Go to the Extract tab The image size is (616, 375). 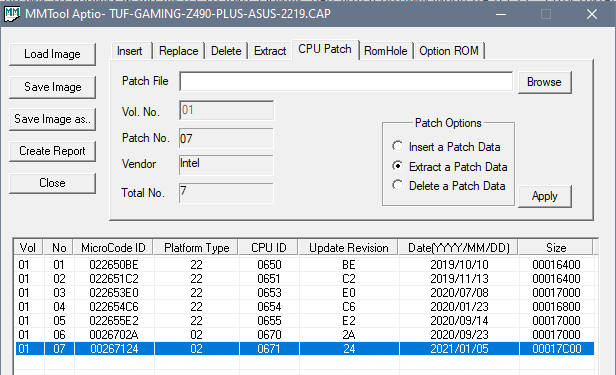pyautogui.click(x=270, y=51)
